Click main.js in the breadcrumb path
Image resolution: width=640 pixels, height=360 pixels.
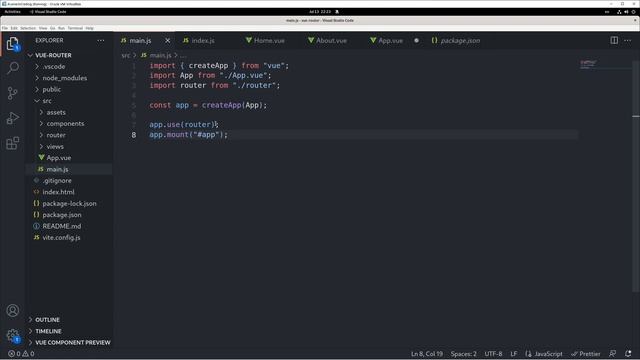[x=160, y=55]
